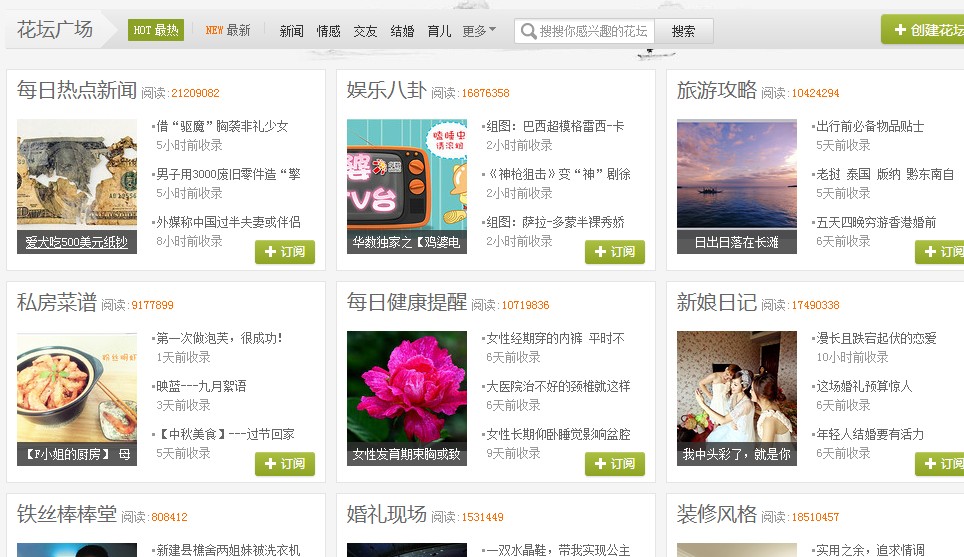Open article 男子用3000废旧零件造
This screenshot has width=964, height=557.
click(228, 174)
